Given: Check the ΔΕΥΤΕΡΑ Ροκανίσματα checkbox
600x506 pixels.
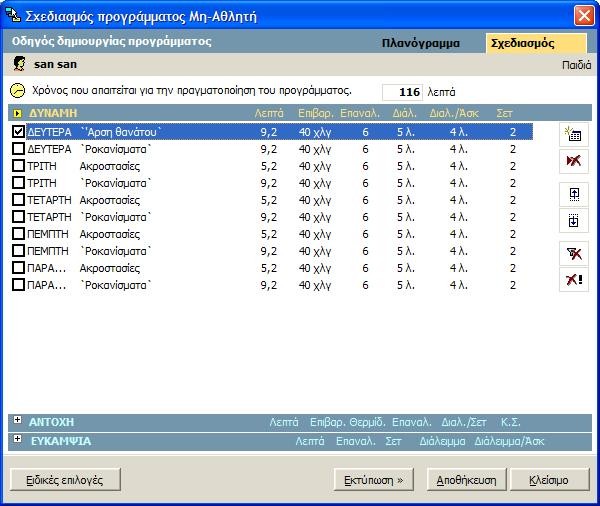Looking at the screenshot, I should (x=18, y=149).
